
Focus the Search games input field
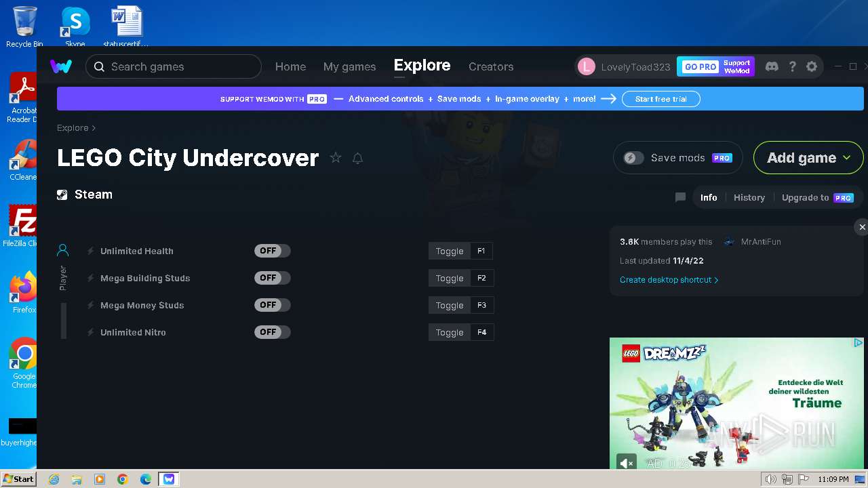tap(174, 66)
